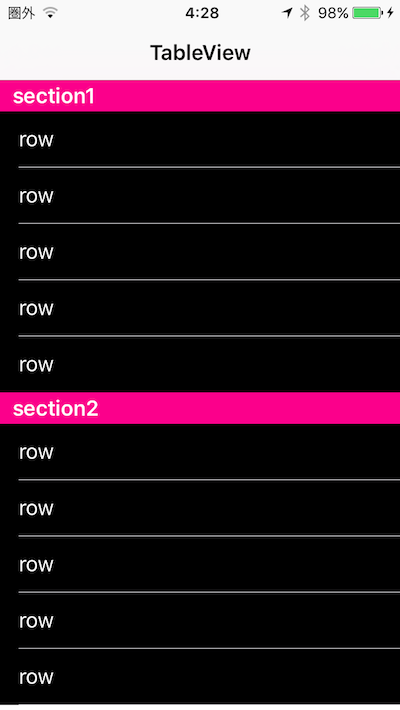The height and width of the screenshot is (710, 400).
Task: Tap the 圏外 no-service indicator
Action: coord(21,13)
